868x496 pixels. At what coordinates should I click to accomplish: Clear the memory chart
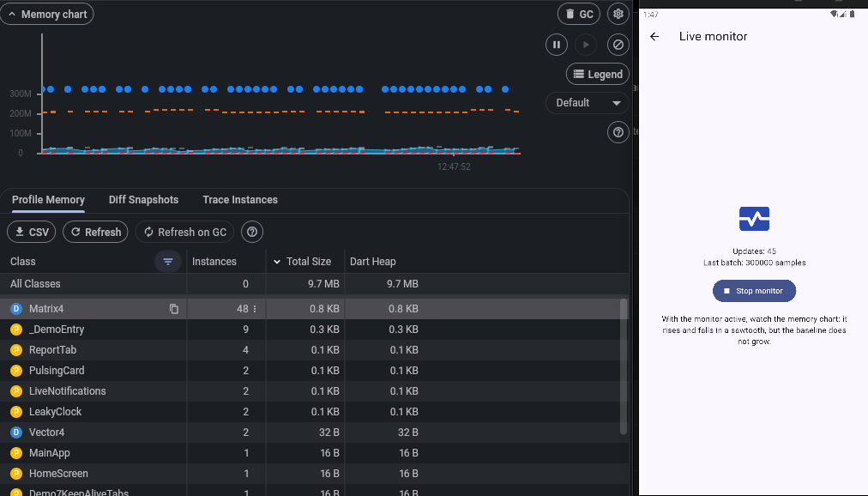point(618,45)
